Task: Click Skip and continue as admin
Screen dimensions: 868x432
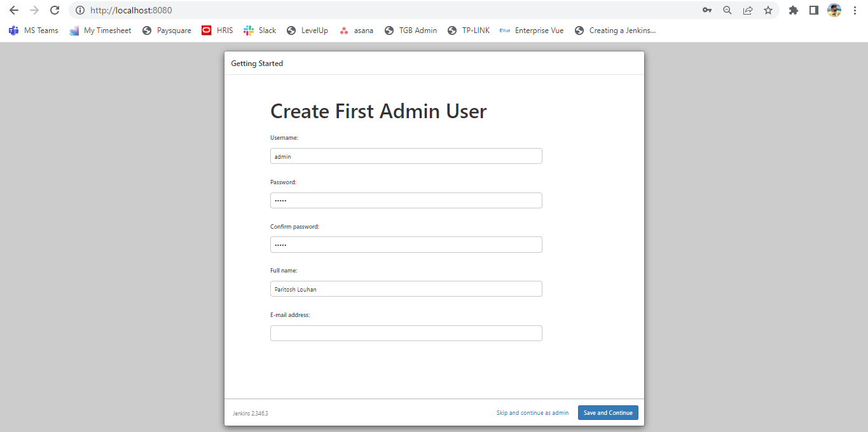Action: 532,412
